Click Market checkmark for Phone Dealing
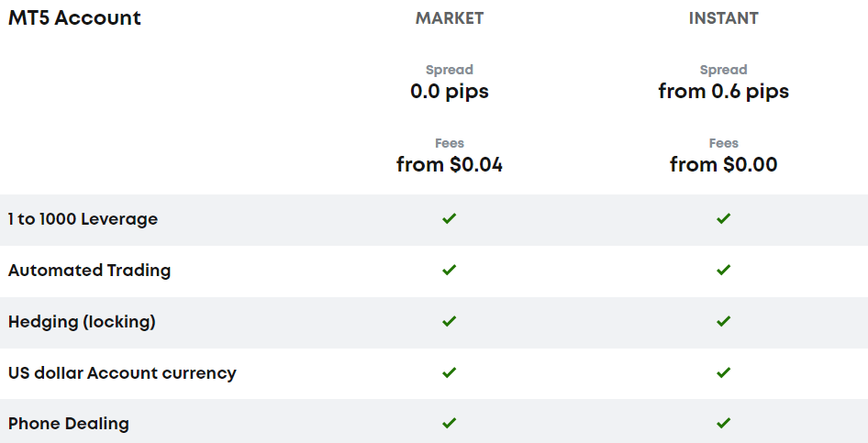 449,423
